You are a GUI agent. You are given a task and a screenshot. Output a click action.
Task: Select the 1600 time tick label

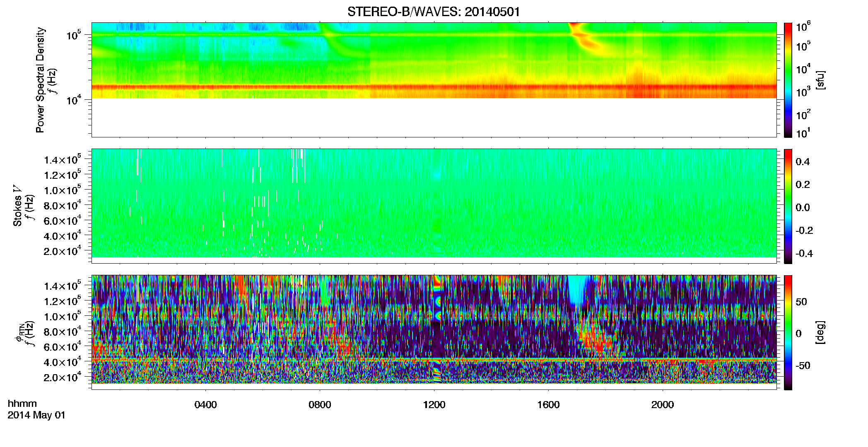click(548, 405)
